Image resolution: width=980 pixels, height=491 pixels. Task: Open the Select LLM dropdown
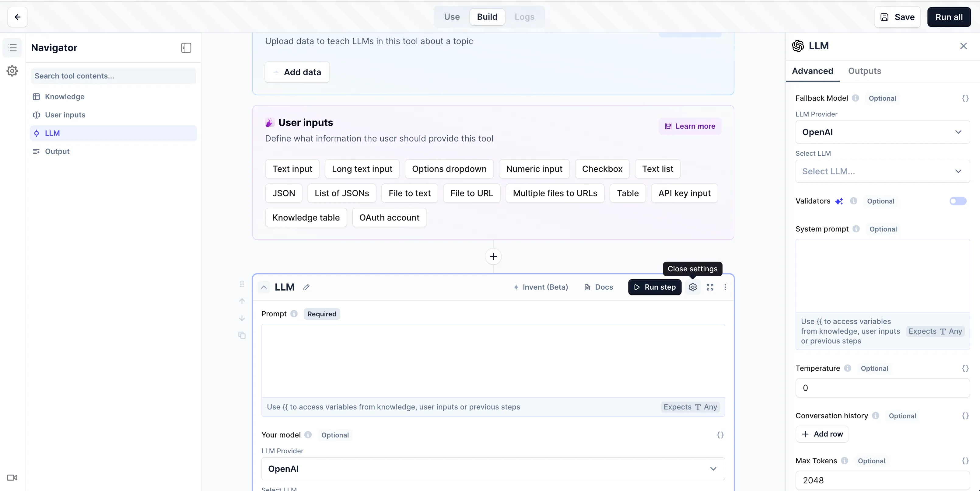[x=882, y=171]
